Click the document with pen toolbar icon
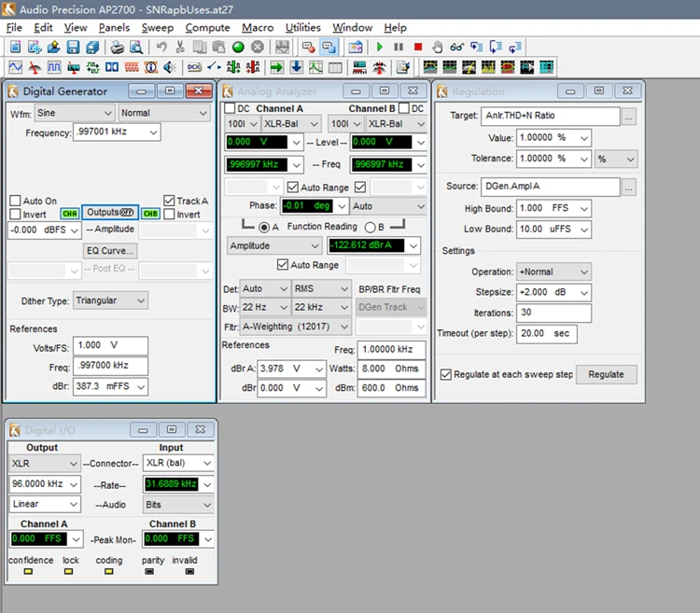 click(x=403, y=67)
